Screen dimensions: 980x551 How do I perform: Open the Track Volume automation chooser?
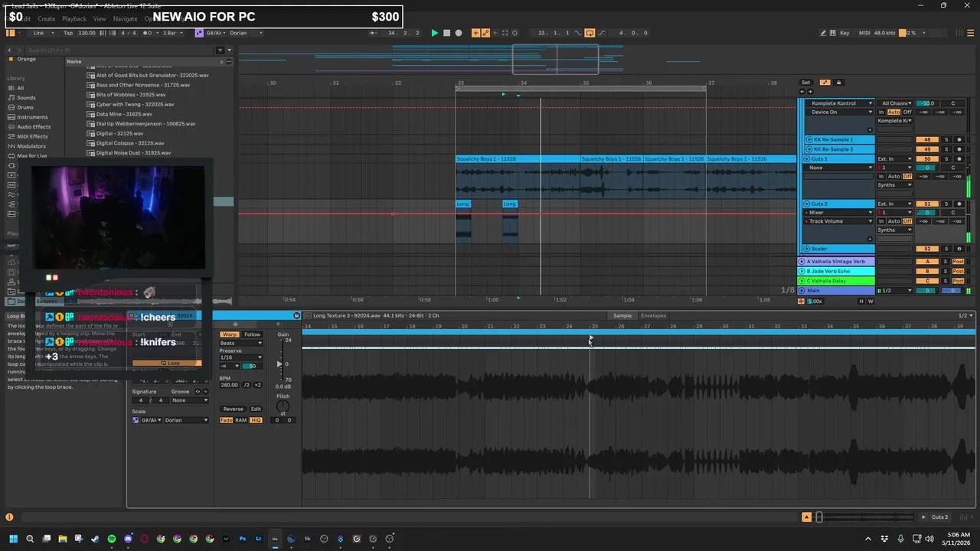tap(838, 221)
